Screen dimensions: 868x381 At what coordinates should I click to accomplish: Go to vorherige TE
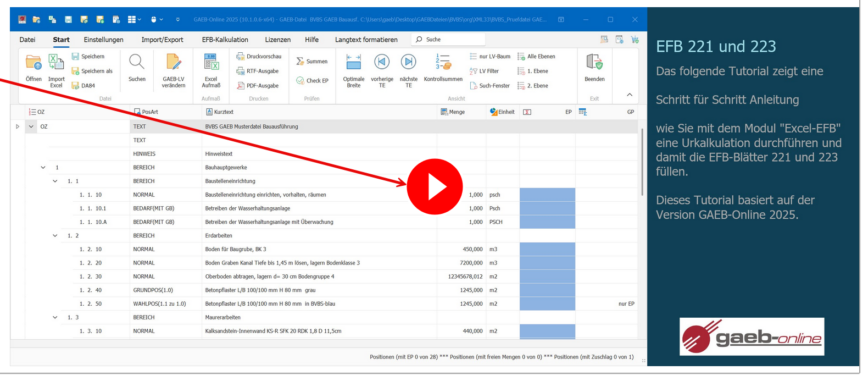(x=382, y=63)
